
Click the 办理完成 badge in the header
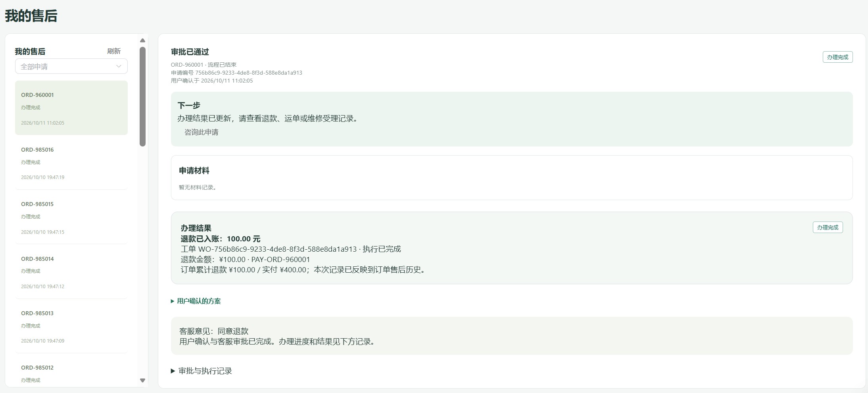coord(837,57)
